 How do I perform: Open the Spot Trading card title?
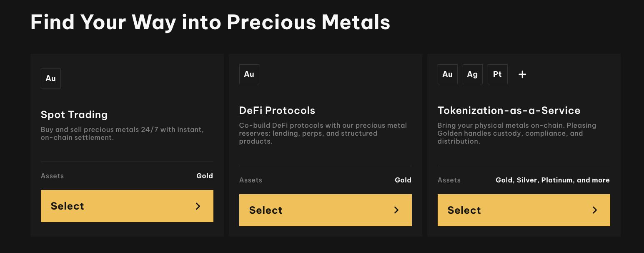click(74, 115)
